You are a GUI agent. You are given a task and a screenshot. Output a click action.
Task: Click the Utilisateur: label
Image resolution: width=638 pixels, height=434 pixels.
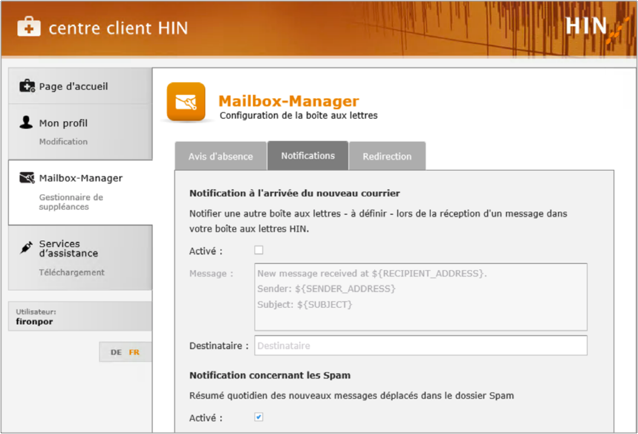(36, 312)
